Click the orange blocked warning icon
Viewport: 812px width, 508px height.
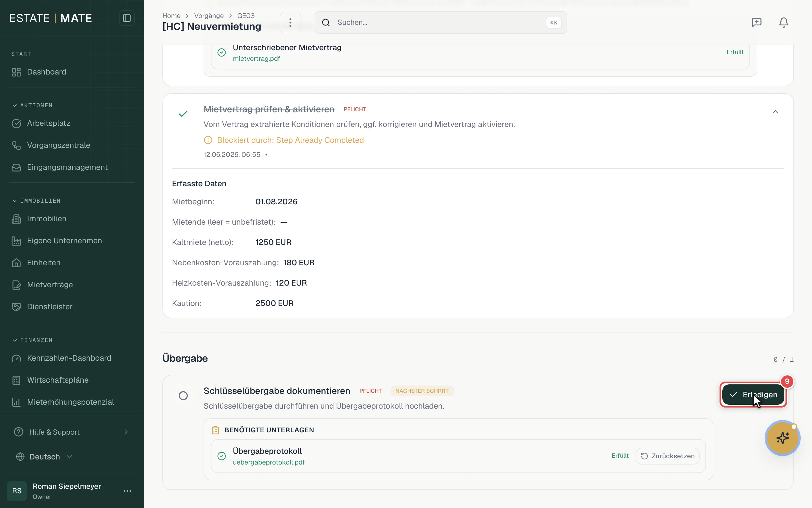click(x=208, y=140)
